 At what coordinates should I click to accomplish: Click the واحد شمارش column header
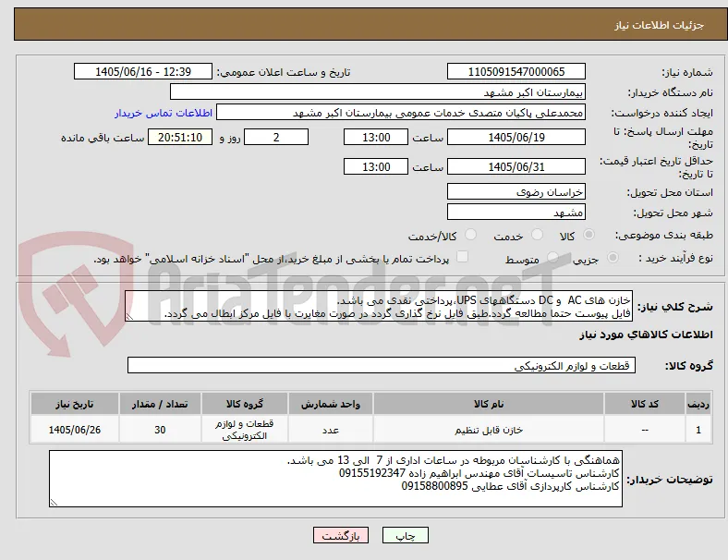(x=331, y=404)
